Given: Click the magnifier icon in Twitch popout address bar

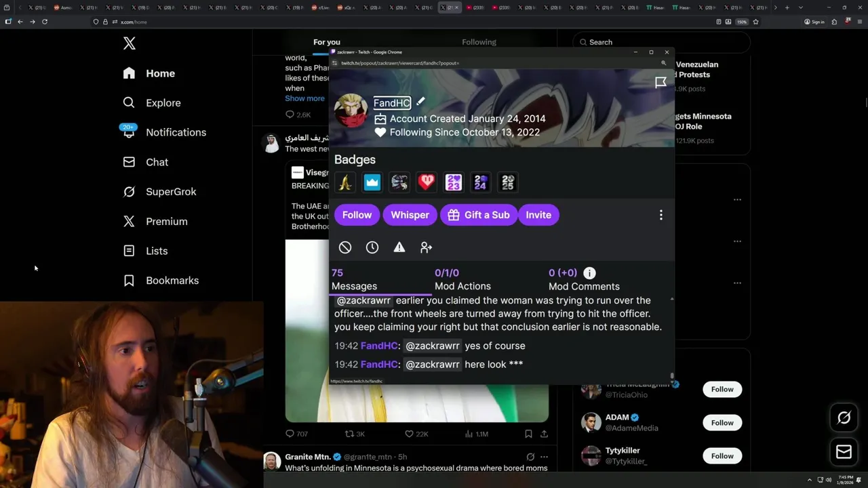Looking at the screenshot, I should [663, 63].
